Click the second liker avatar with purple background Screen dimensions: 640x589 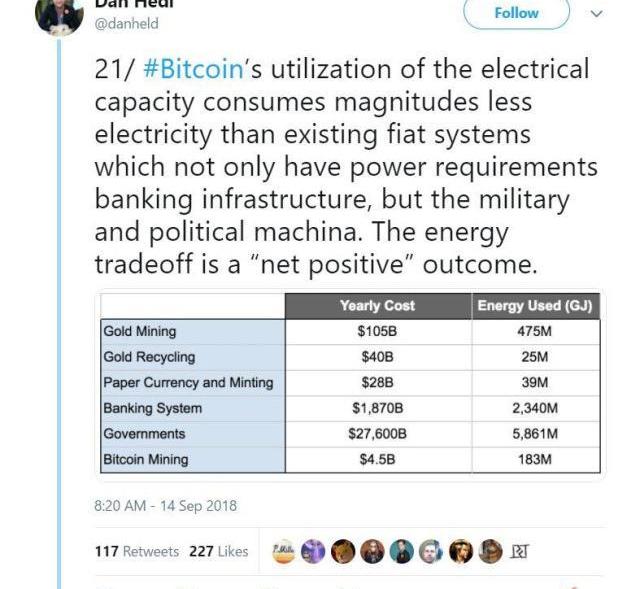(314, 551)
